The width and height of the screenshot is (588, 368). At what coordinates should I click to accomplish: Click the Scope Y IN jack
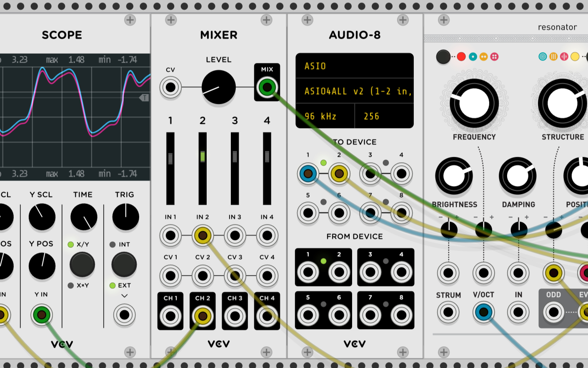[41, 315]
